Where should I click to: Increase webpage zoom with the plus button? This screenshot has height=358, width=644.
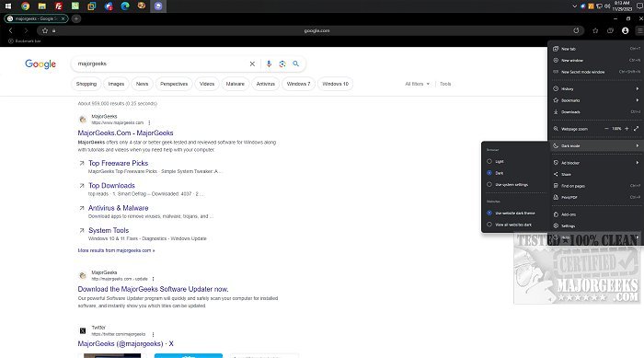pos(627,129)
